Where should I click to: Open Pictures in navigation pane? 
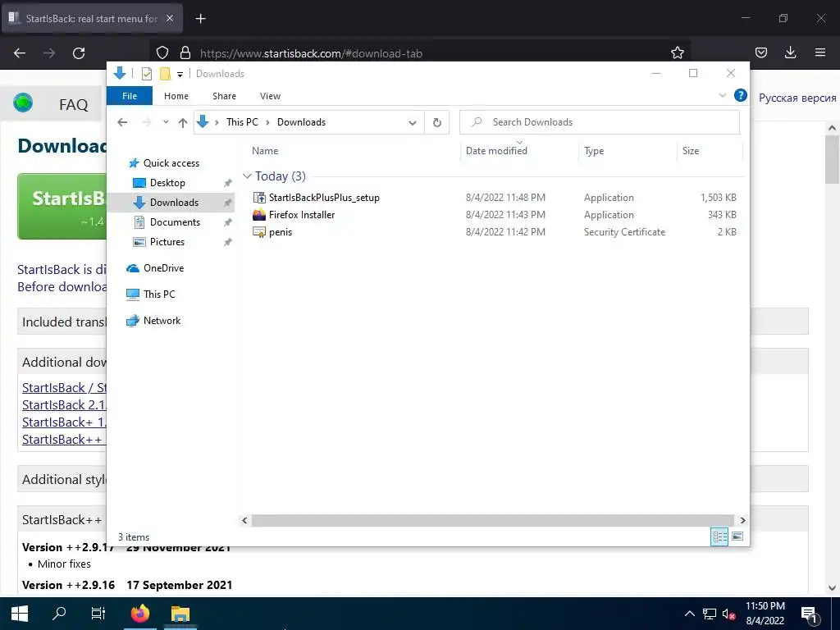coord(167,242)
